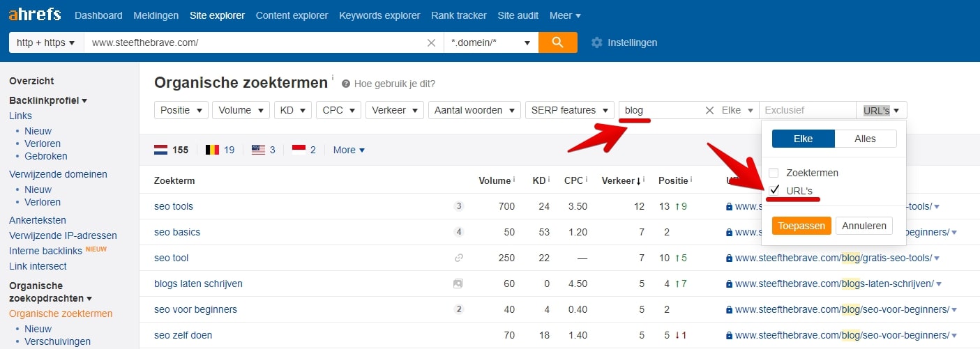980x349 pixels.
Task: Open Site audit in top menu
Action: click(x=518, y=15)
